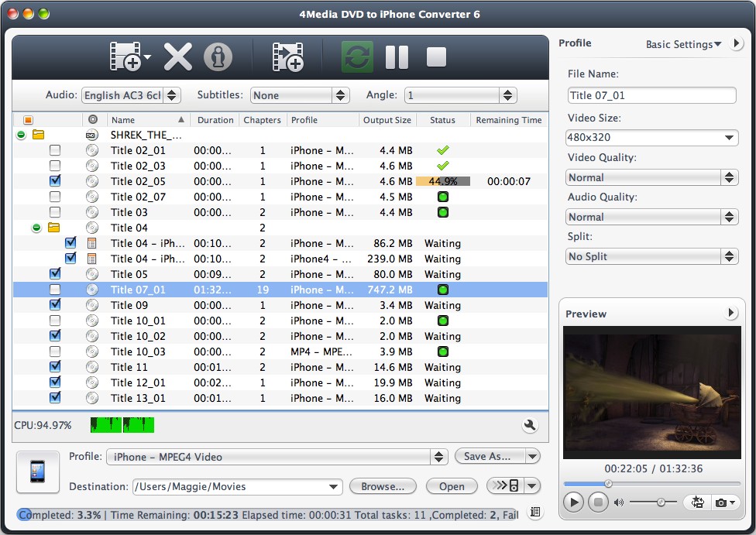The width and height of the screenshot is (756, 535).
Task: Click the Remove (X) toolbar icon
Action: [177, 57]
